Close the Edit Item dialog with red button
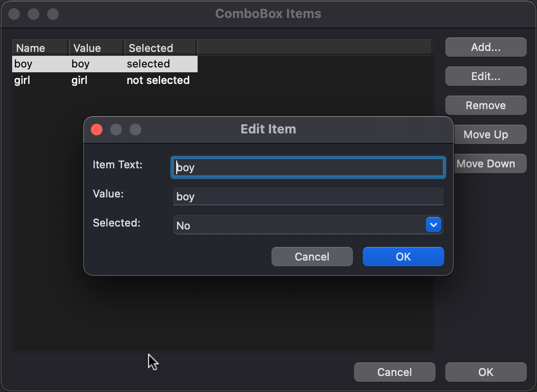Screen dimensions: 537x392 (97, 130)
